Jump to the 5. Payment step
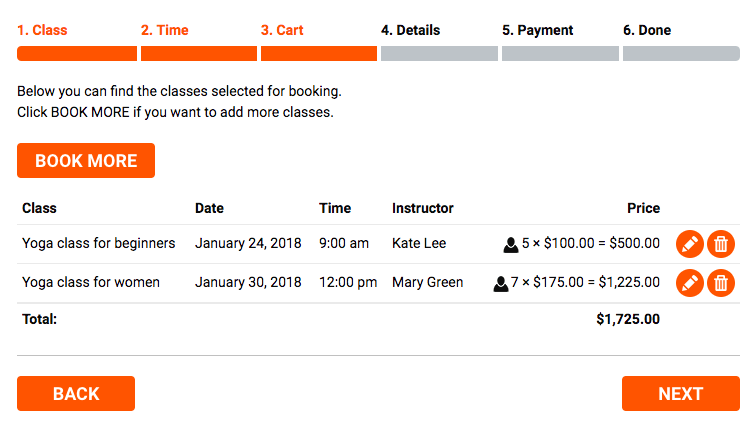 (x=538, y=30)
